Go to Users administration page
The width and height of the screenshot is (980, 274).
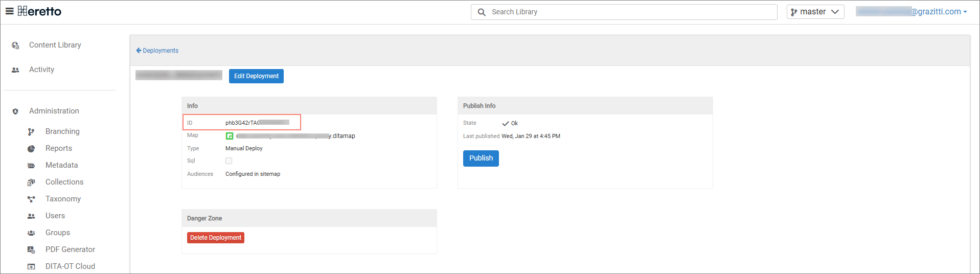click(55, 216)
